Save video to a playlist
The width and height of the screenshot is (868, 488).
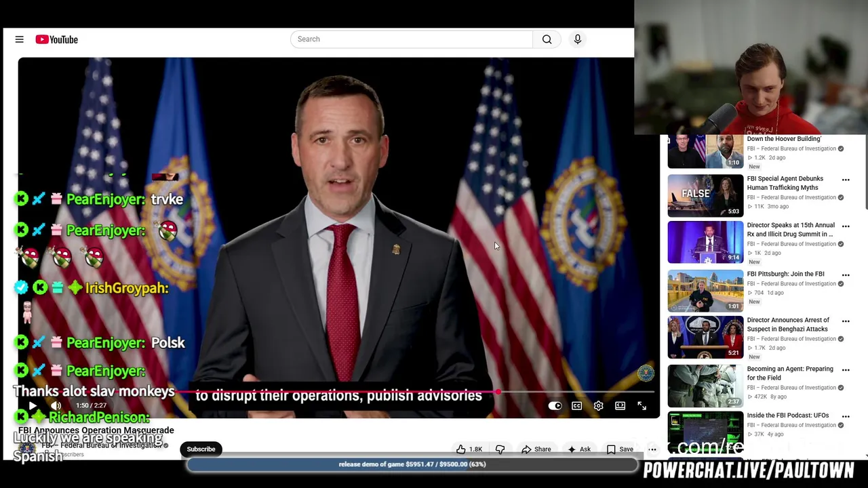(x=620, y=449)
